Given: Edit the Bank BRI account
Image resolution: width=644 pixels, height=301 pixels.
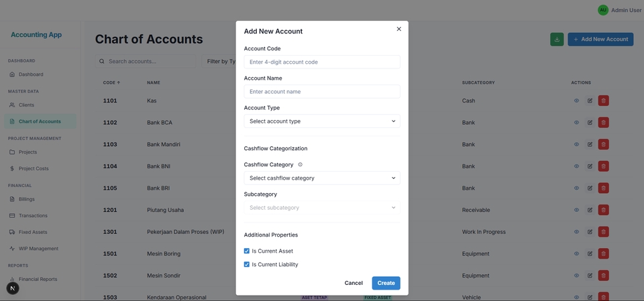Looking at the screenshot, I should coord(590,188).
